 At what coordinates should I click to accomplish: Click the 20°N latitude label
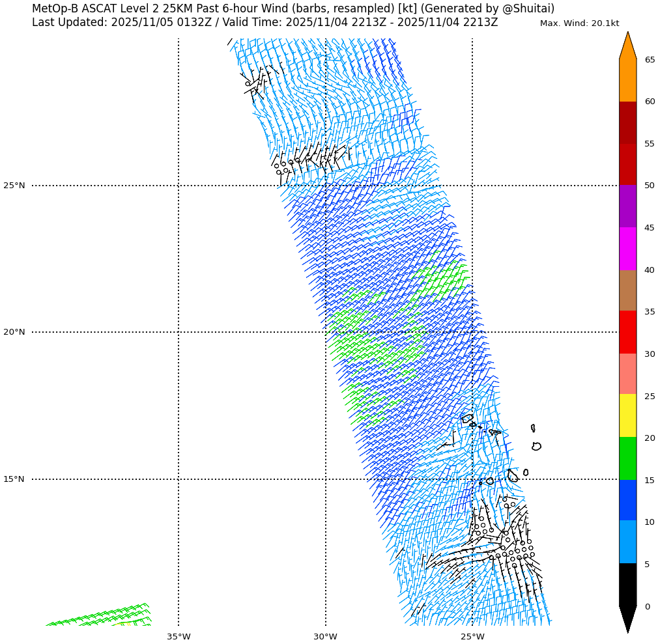(x=14, y=332)
